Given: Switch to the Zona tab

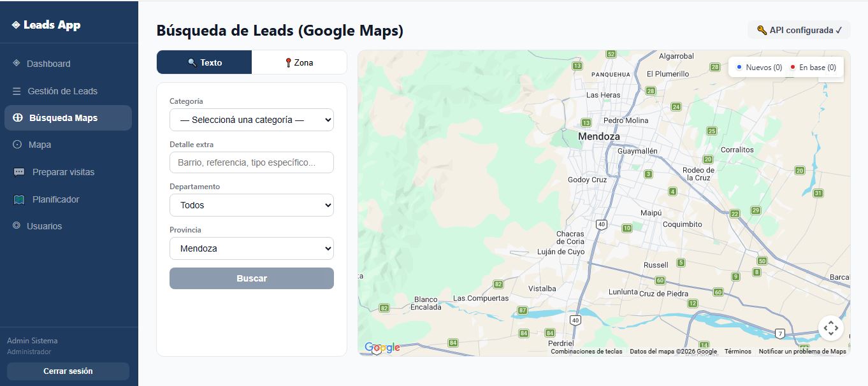Looking at the screenshot, I should click(299, 62).
